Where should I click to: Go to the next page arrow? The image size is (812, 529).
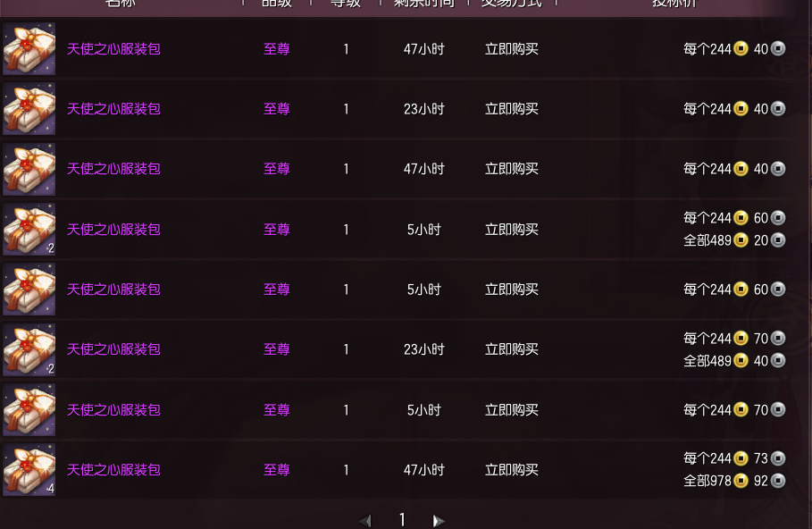(438, 520)
